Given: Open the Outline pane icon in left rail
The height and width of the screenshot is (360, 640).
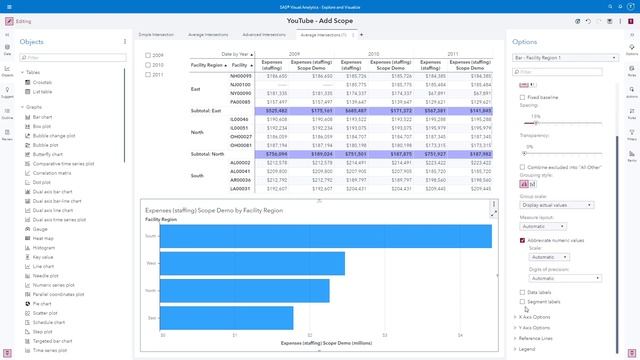Looking at the screenshot, I should pos(7,113).
